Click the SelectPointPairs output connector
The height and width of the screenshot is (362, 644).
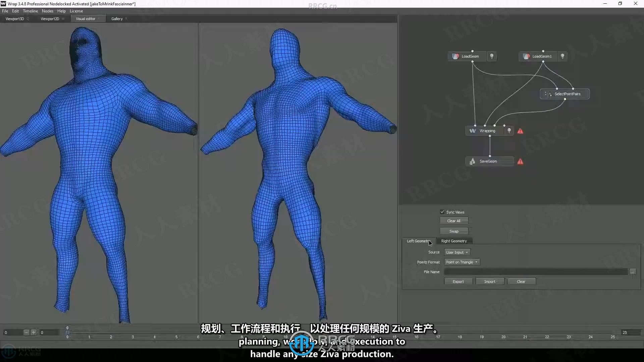pyautogui.click(x=565, y=99)
